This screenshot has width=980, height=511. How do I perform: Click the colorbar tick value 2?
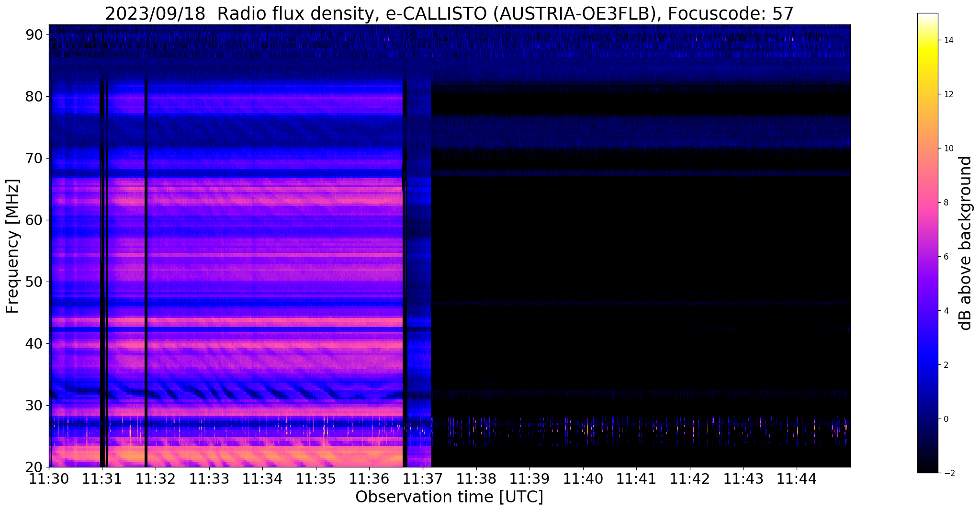946,365
